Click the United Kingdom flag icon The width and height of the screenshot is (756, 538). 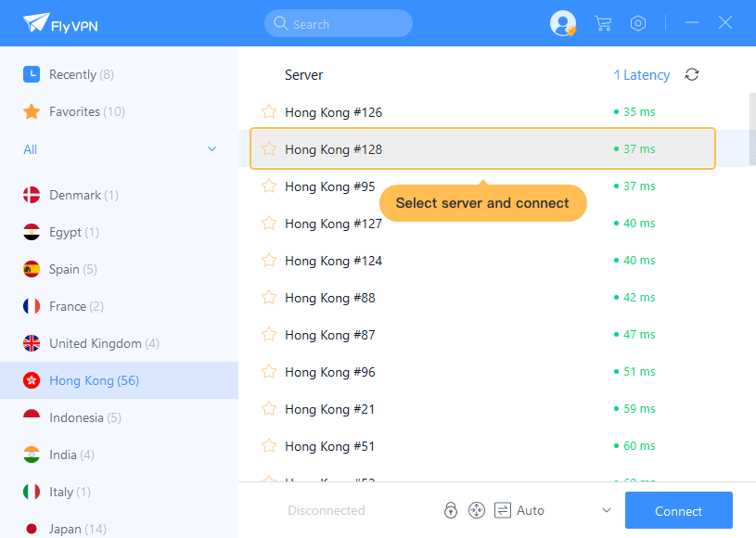click(x=32, y=344)
